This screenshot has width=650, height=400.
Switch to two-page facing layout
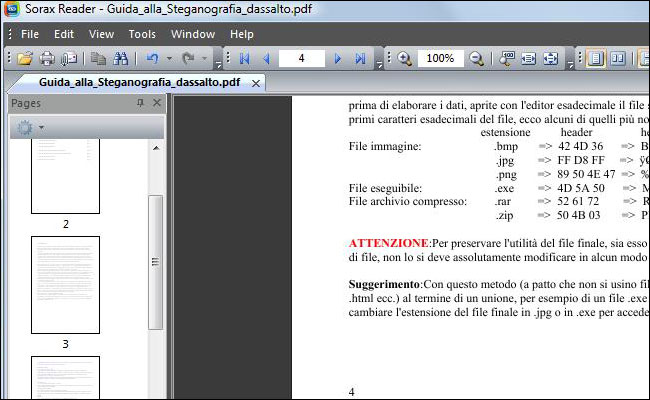click(x=618, y=59)
